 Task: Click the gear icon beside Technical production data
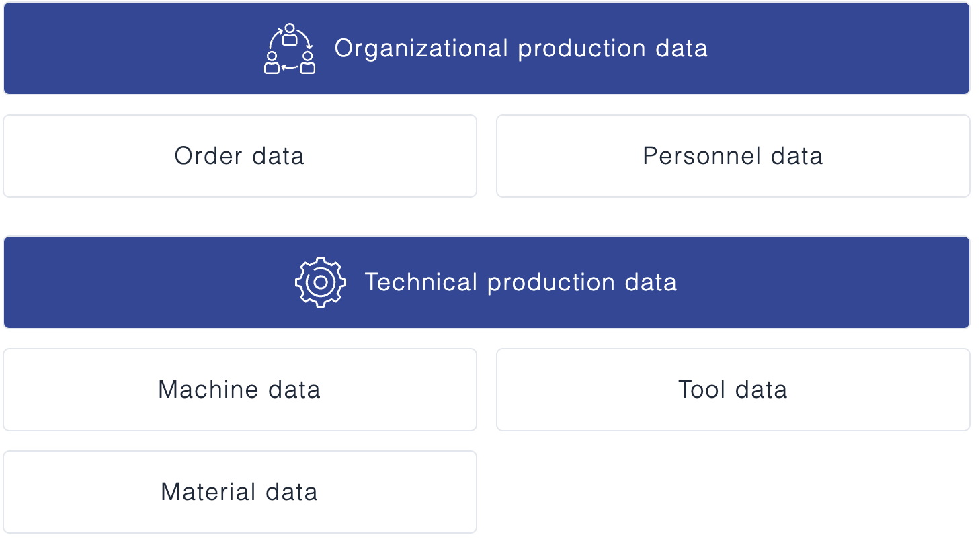coord(321,282)
